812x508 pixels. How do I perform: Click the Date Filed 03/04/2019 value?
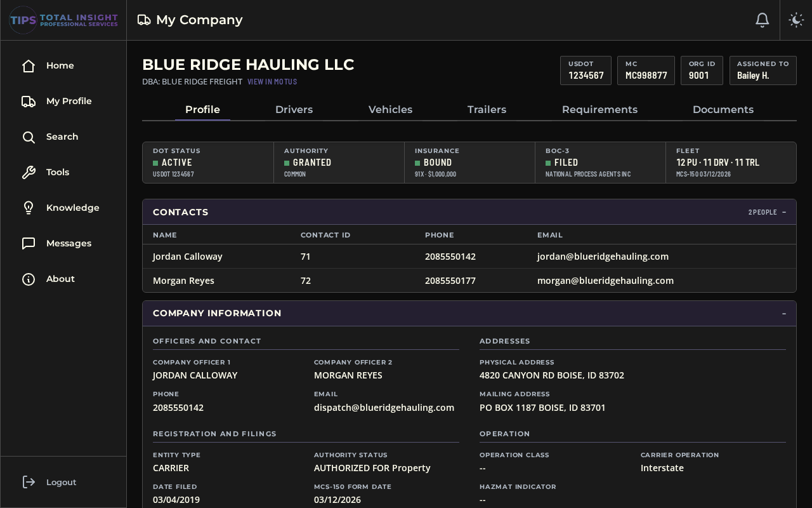176,500
